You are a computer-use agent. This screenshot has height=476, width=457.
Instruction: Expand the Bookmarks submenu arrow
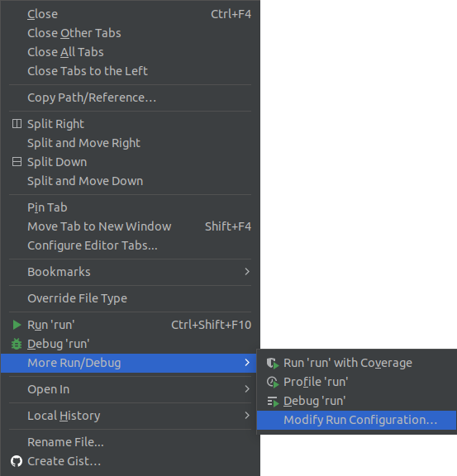247,272
